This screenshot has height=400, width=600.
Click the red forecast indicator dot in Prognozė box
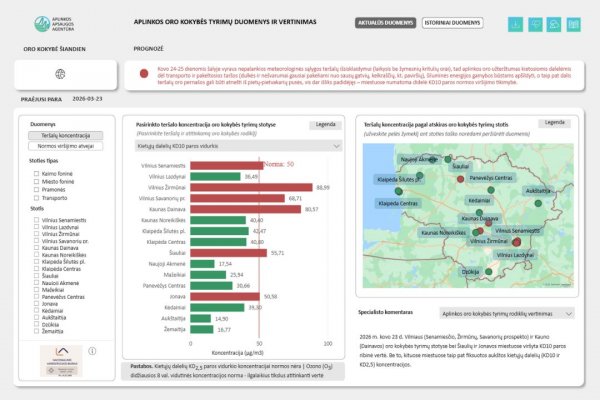[144, 73]
